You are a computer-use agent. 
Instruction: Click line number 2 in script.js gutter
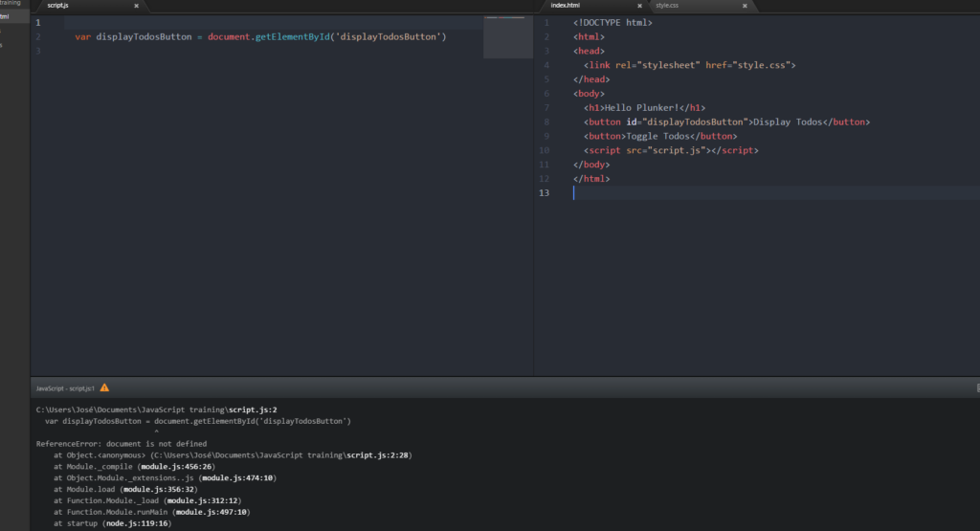38,37
